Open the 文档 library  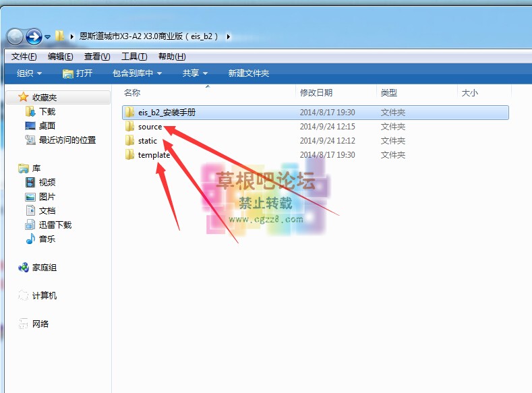pyautogui.click(x=47, y=210)
